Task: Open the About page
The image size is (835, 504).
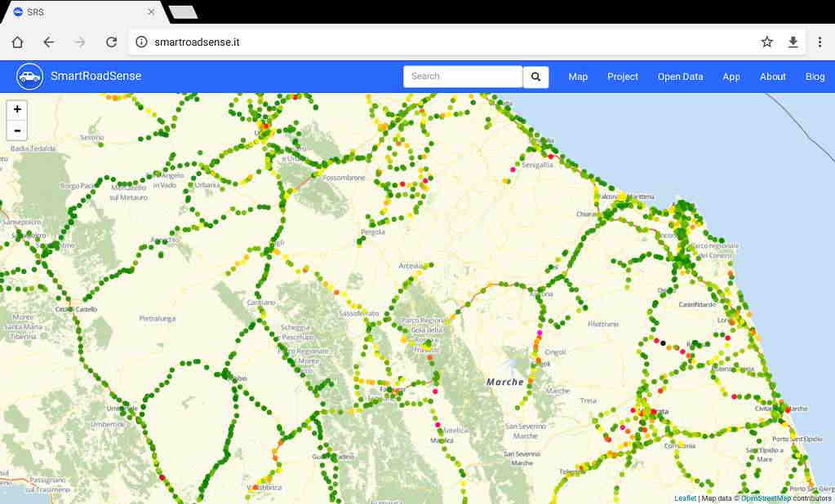Action: 773,77
